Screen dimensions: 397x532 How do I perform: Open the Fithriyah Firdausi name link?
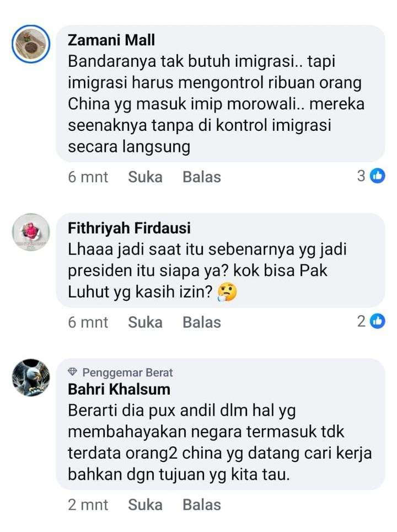coord(129,228)
